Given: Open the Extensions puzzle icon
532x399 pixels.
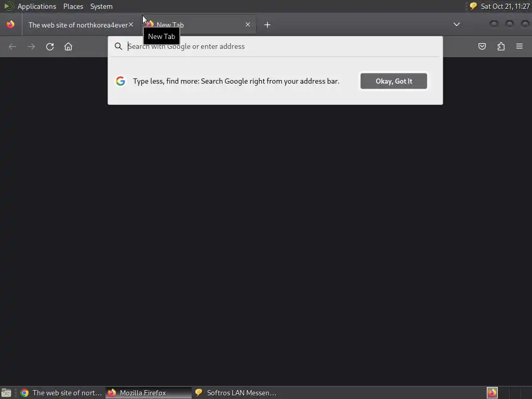Looking at the screenshot, I should click(501, 46).
